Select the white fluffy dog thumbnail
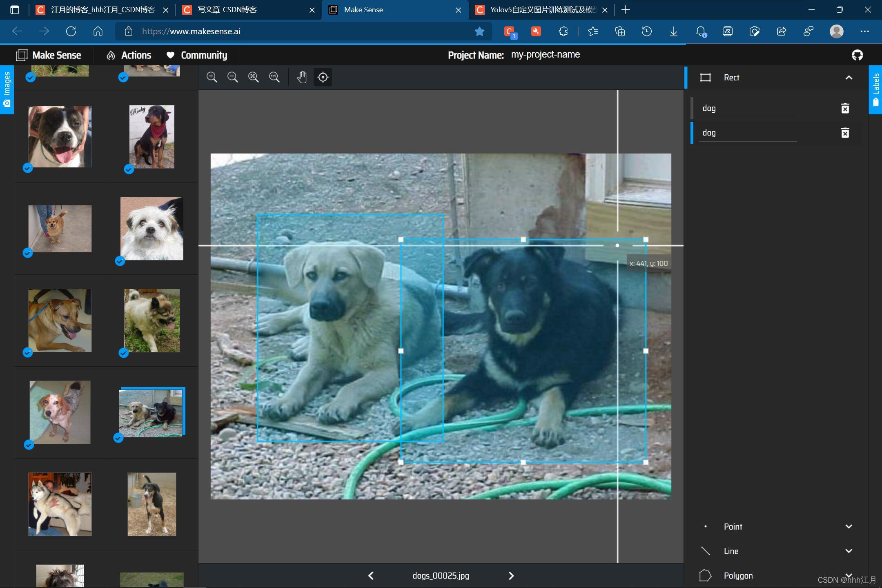This screenshot has height=588, width=882. [x=152, y=229]
